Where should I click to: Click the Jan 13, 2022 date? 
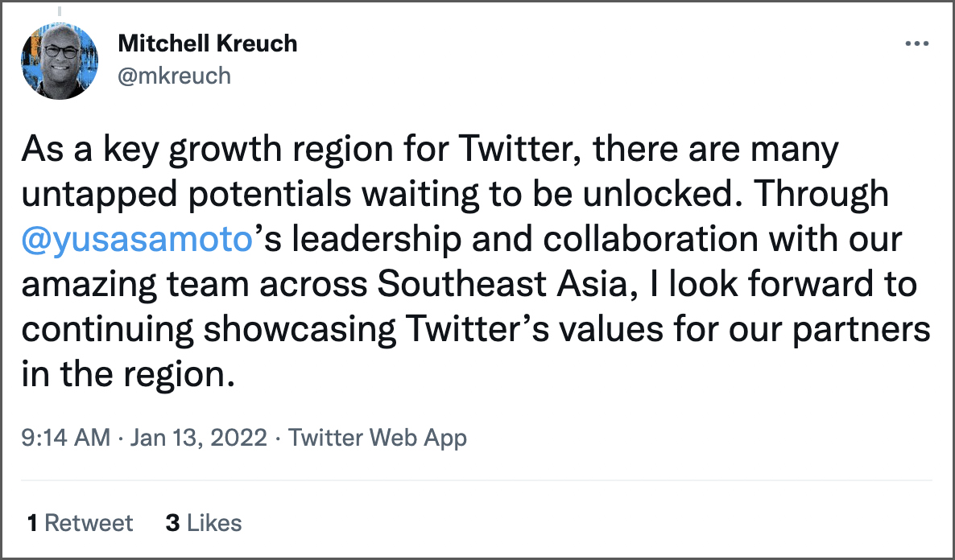coord(198,438)
